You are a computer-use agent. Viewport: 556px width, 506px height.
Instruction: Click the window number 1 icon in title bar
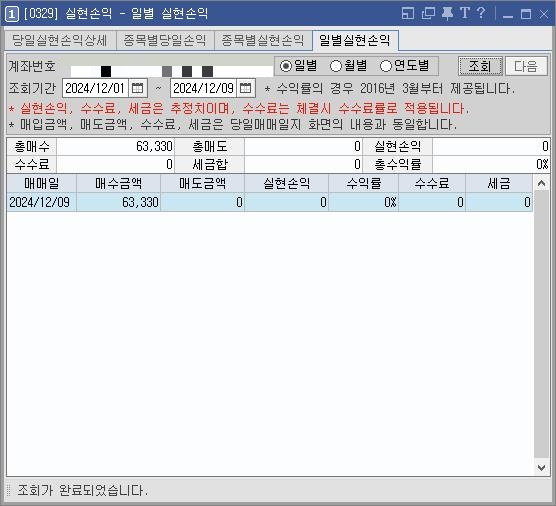[x=12, y=14]
